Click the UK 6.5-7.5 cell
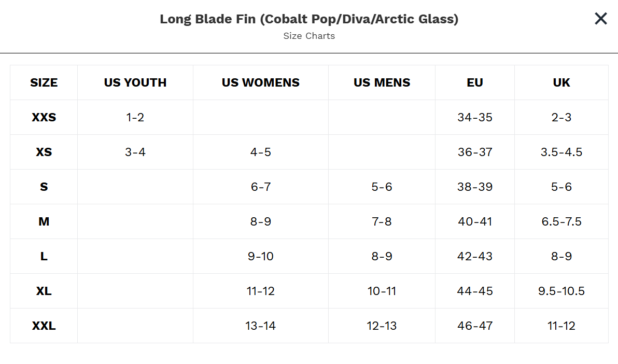The height and width of the screenshot is (364, 618). coord(561,221)
